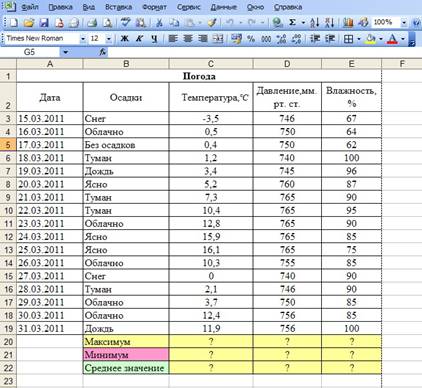Toggle Merge and Center button

[x=218, y=39]
